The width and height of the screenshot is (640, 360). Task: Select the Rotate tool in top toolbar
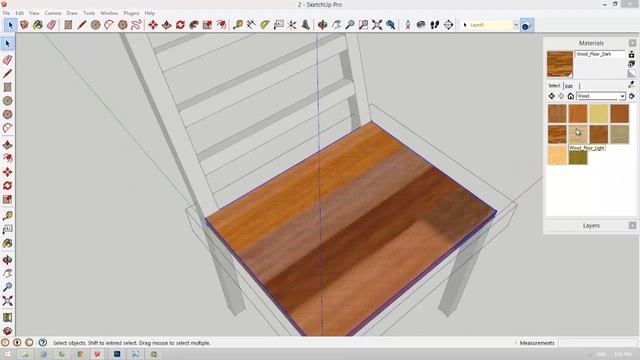coord(180,25)
